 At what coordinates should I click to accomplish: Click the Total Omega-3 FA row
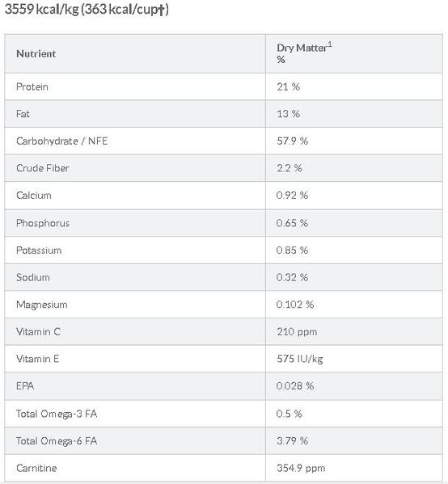tap(224, 414)
